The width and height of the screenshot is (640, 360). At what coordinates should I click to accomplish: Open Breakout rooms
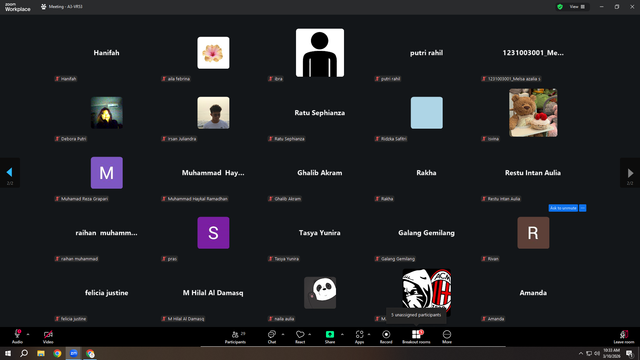tap(416, 337)
